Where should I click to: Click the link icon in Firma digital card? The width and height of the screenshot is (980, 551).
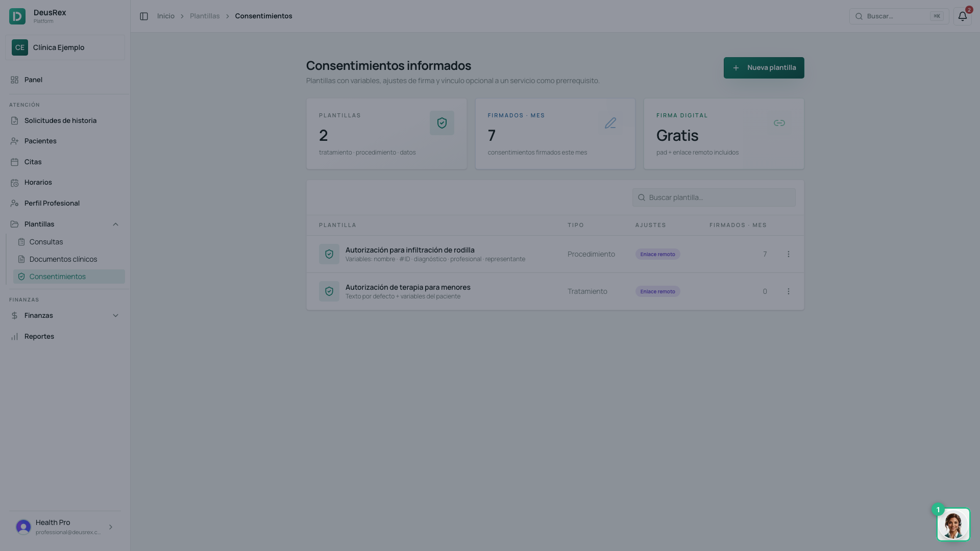point(779,123)
